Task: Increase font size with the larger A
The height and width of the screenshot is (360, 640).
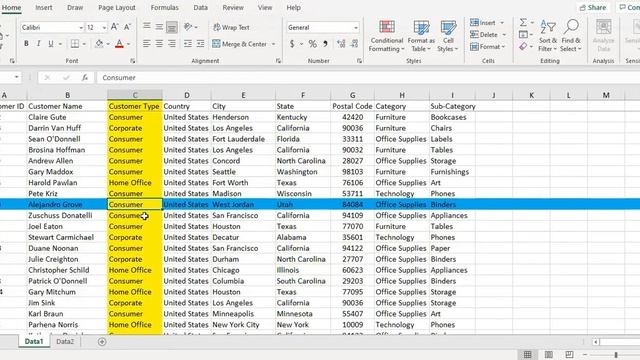Action: (x=115, y=27)
